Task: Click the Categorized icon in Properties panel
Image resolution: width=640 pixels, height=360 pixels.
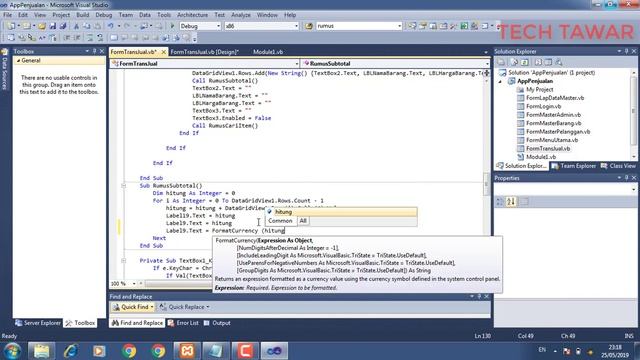Action: click(500, 202)
